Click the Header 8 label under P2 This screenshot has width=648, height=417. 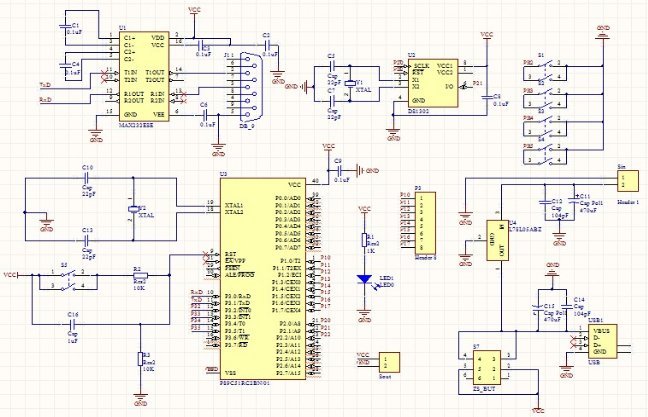tap(425, 257)
